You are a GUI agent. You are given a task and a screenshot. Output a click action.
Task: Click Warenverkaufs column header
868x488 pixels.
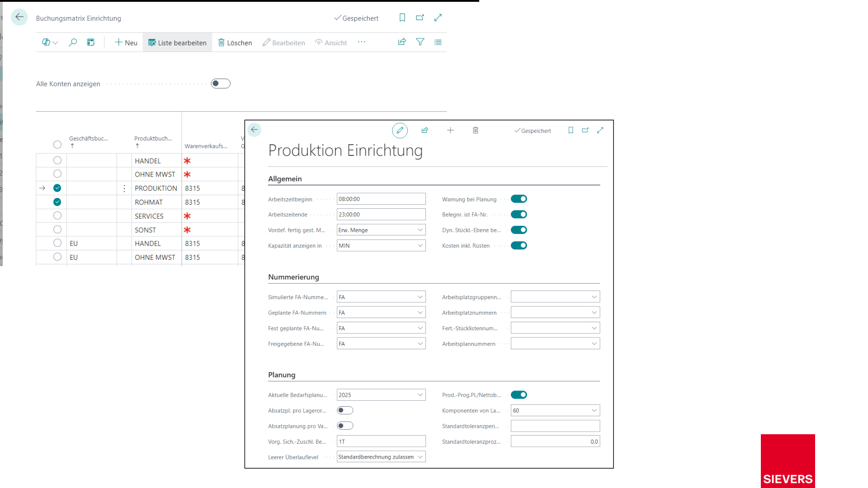[x=206, y=146]
